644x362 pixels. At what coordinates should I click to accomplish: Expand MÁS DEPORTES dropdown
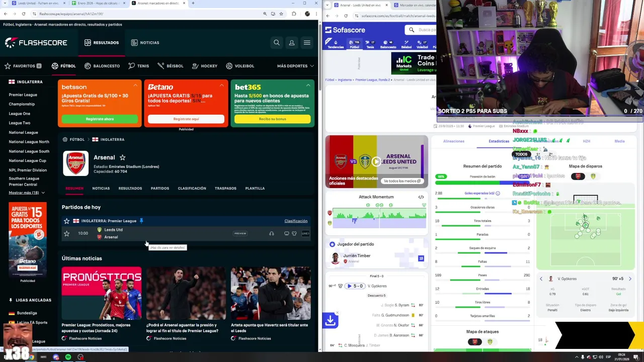pos(295,66)
